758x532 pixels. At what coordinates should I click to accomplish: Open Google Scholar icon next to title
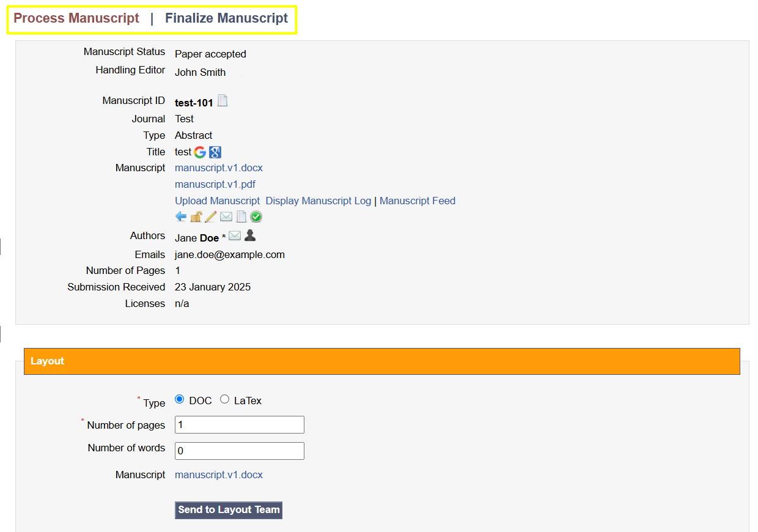pyautogui.click(x=215, y=152)
